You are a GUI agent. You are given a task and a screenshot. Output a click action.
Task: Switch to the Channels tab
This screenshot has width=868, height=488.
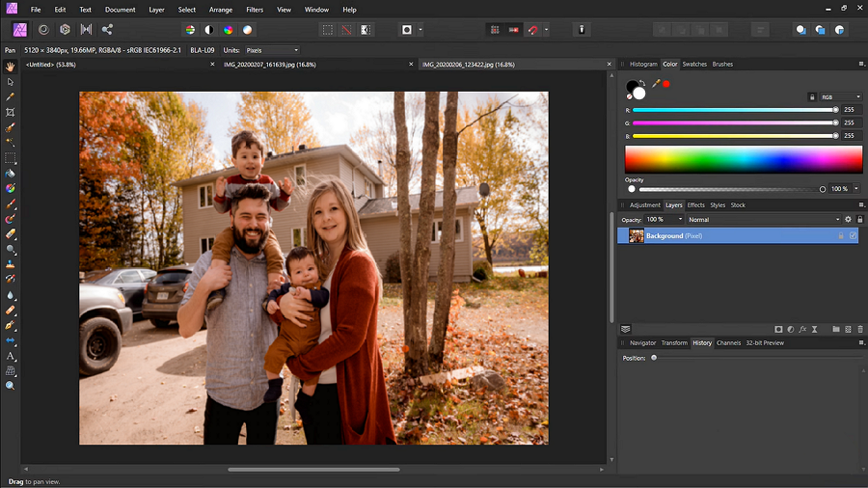pyautogui.click(x=728, y=342)
